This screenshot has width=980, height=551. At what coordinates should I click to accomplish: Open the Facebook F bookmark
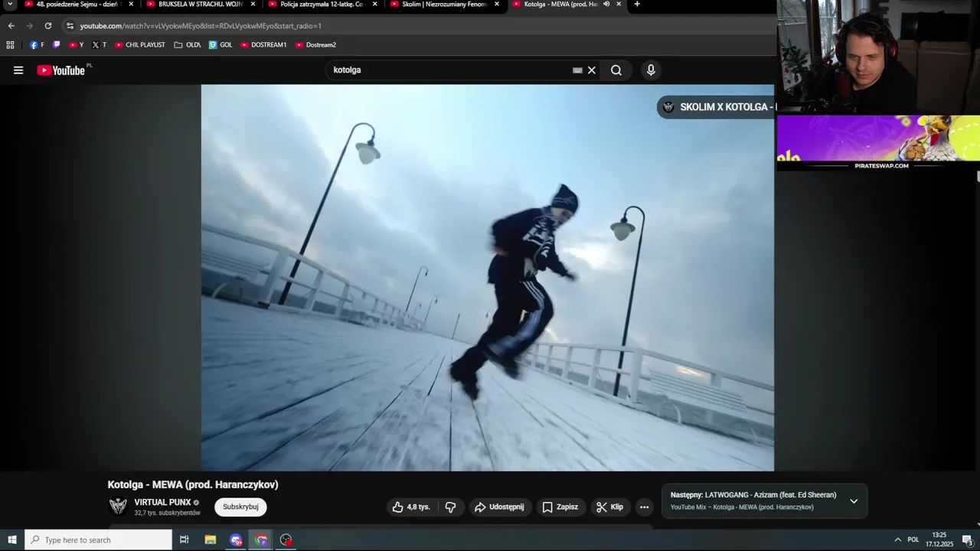coord(37,44)
